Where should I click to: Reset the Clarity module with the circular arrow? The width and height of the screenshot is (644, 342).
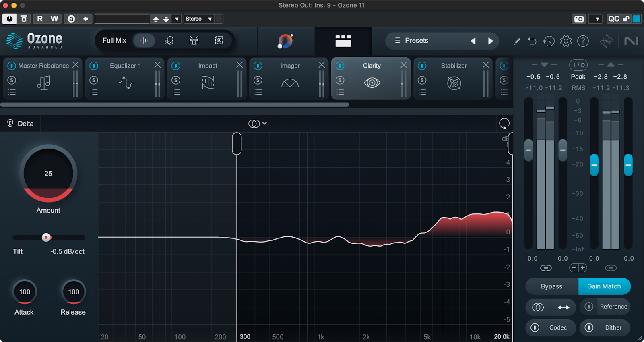coord(504,124)
